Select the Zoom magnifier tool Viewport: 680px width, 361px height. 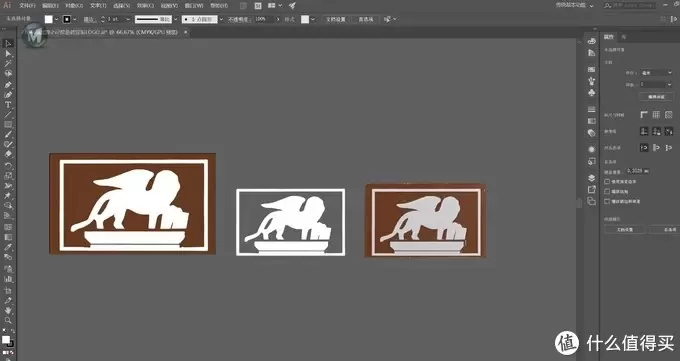pyautogui.click(x=8, y=321)
